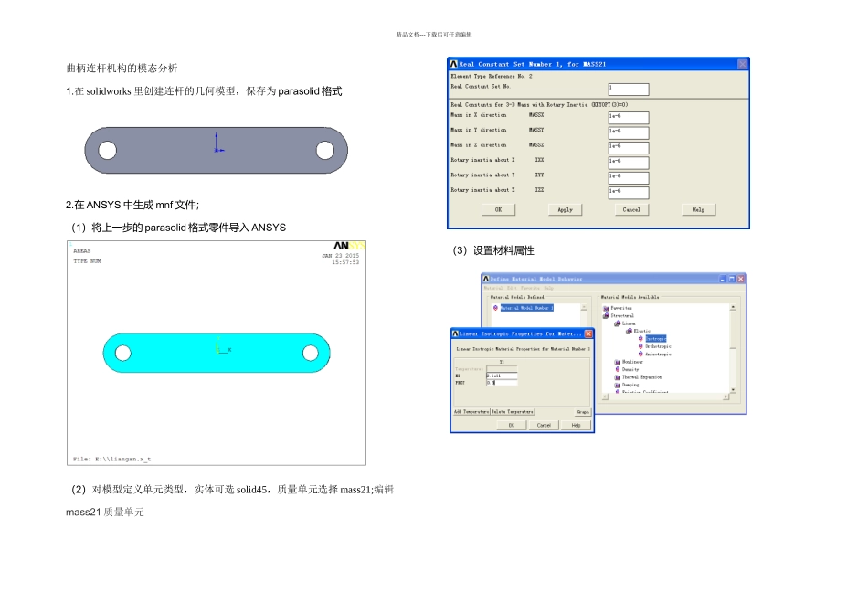Maximize the Define Material Model Behavior window
The height and width of the screenshot is (614, 868).
coord(731,279)
